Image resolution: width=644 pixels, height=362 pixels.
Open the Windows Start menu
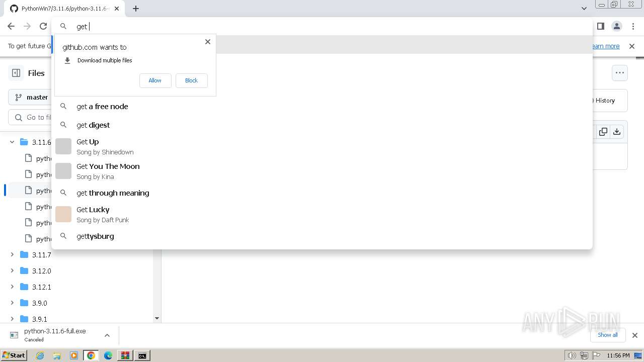pyautogui.click(x=14, y=355)
